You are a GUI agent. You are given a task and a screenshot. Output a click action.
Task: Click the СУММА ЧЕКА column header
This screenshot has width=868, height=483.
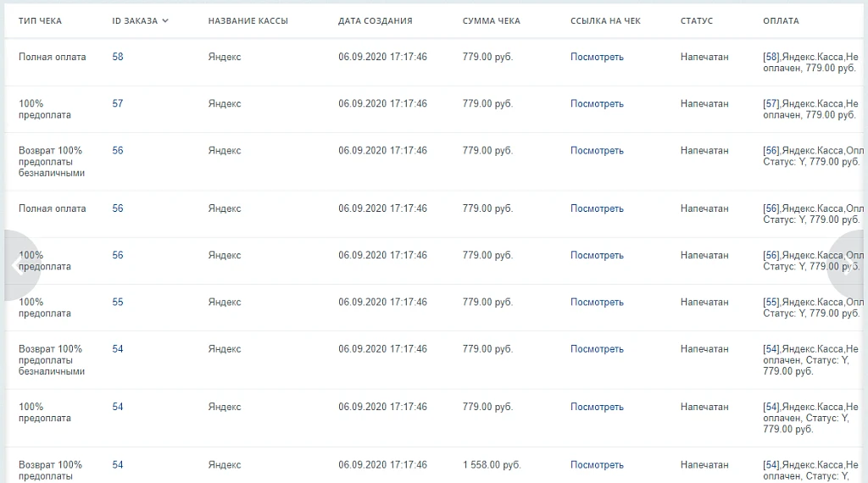tap(491, 21)
